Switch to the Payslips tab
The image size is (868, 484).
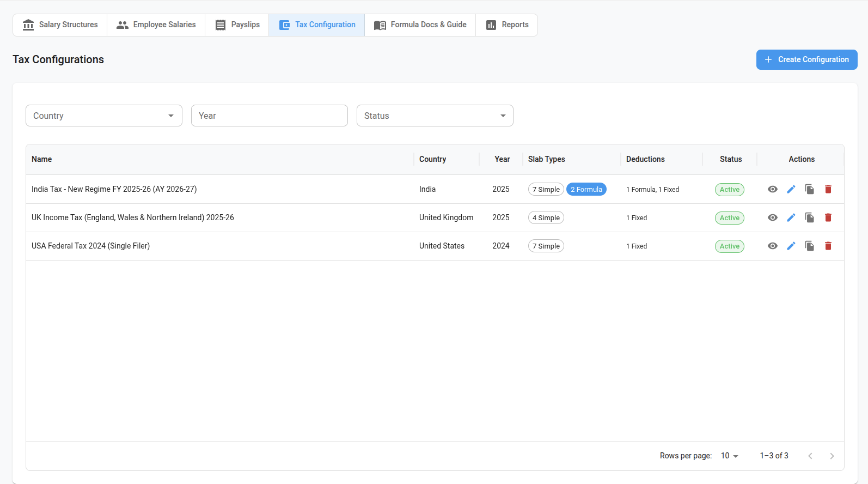(x=237, y=25)
